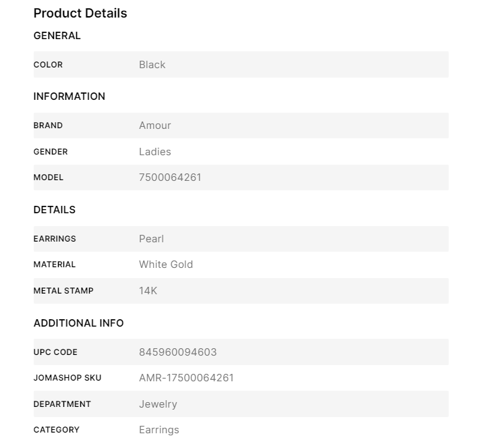Select the INFORMATION section header

69,97
